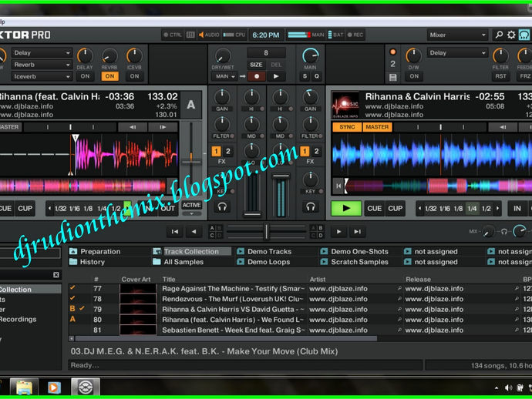Click the media player taskbar icon

(54, 387)
